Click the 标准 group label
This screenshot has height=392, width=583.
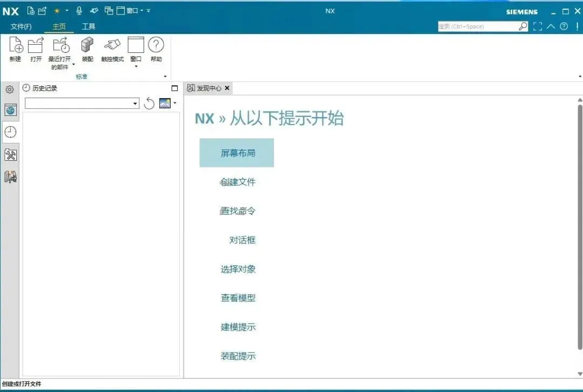(82, 77)
